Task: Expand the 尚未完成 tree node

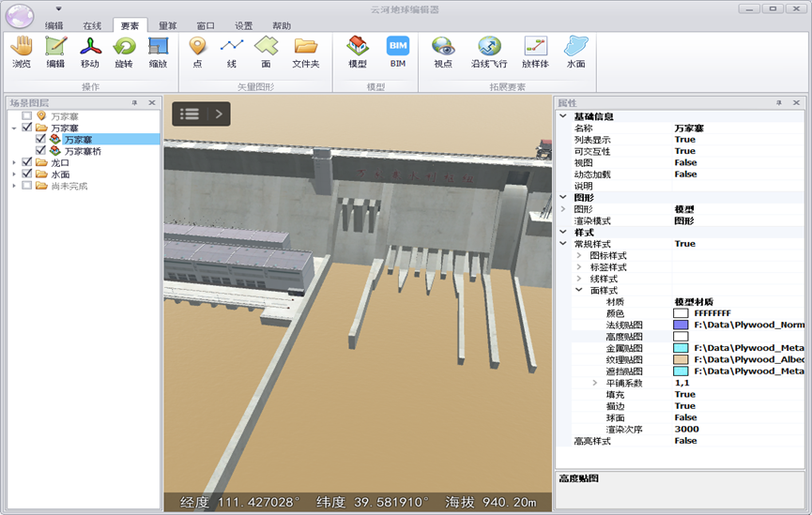Action: (x=14, y=186)
